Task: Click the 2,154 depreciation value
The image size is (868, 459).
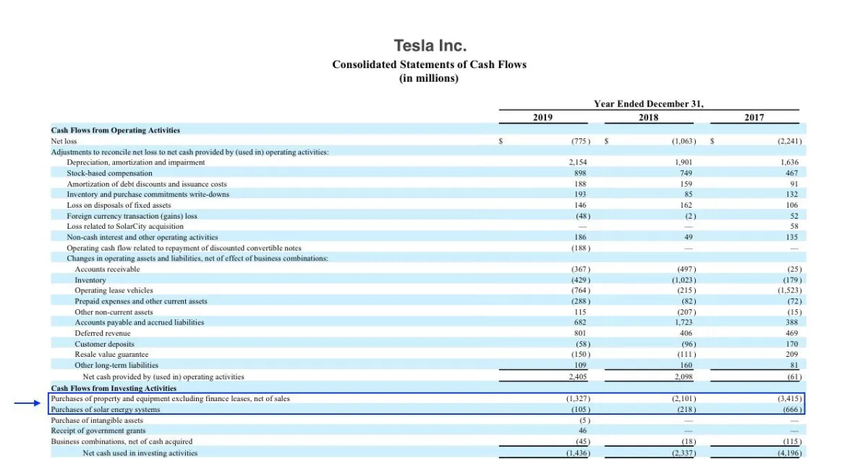Action: (578, 162)
